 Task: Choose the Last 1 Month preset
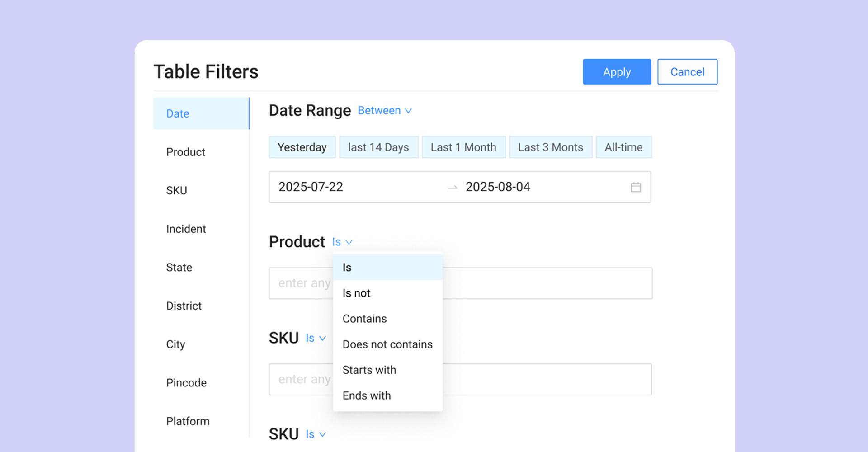pyautogui.click(x=463, y=147)
